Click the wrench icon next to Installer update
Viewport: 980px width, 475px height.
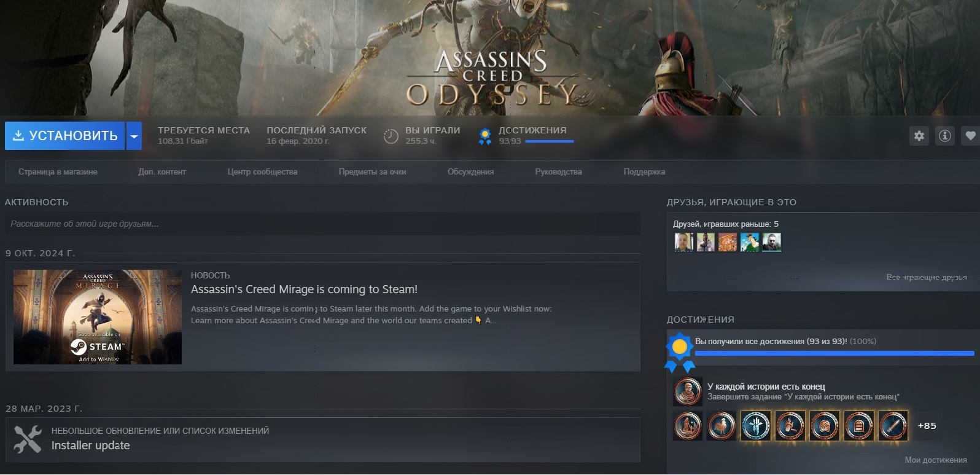coord(28,439)
